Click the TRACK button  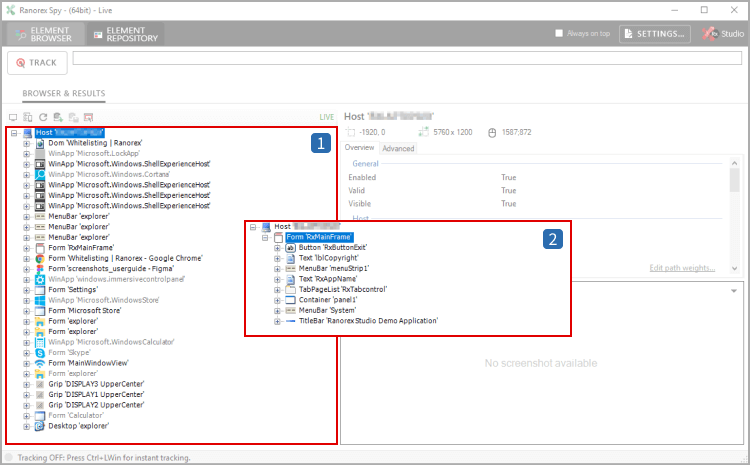point(37,63)
